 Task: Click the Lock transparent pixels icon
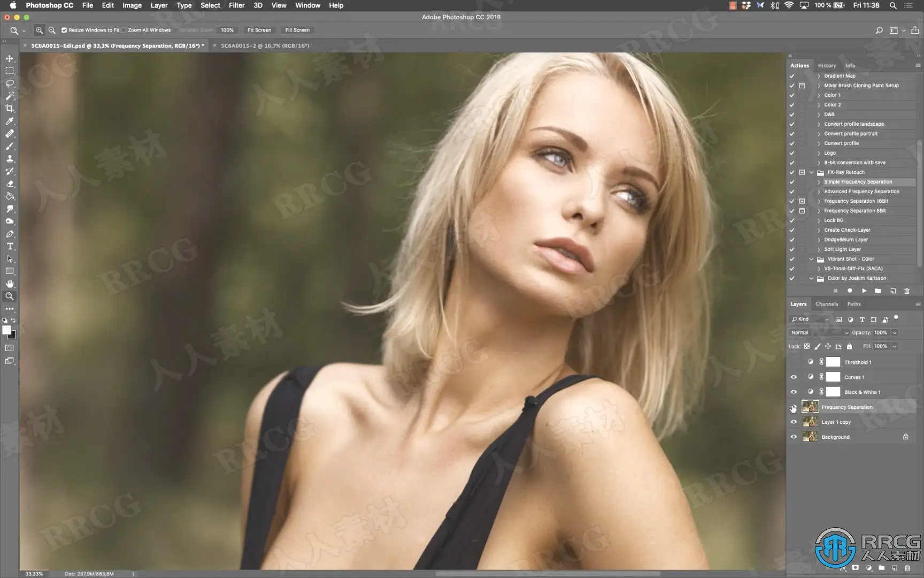pos(807,346)
